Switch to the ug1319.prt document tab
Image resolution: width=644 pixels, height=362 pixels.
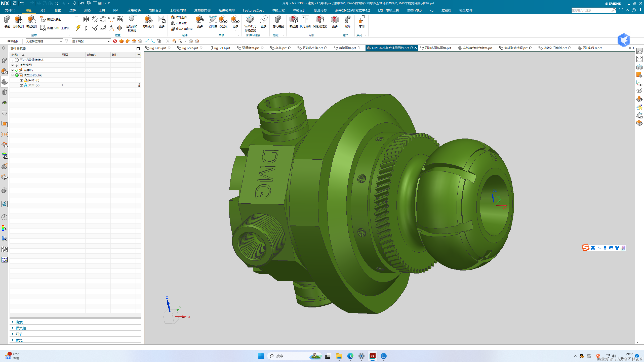tap(158, 48)
